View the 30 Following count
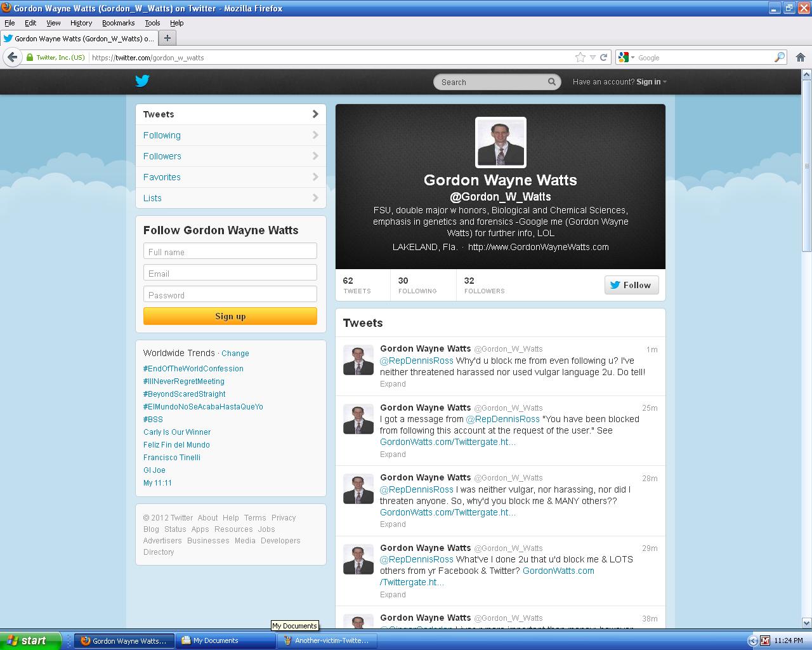 click(417, 285)
